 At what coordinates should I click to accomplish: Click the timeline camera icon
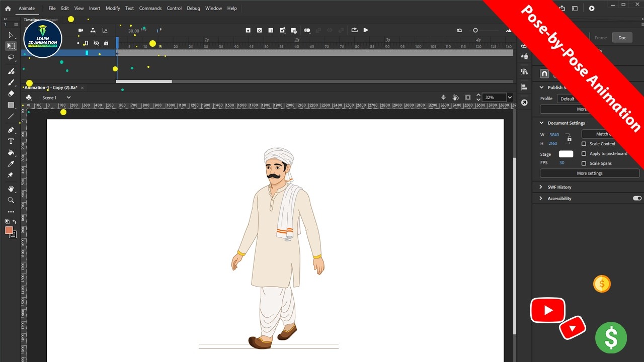[x=81, y=31]
